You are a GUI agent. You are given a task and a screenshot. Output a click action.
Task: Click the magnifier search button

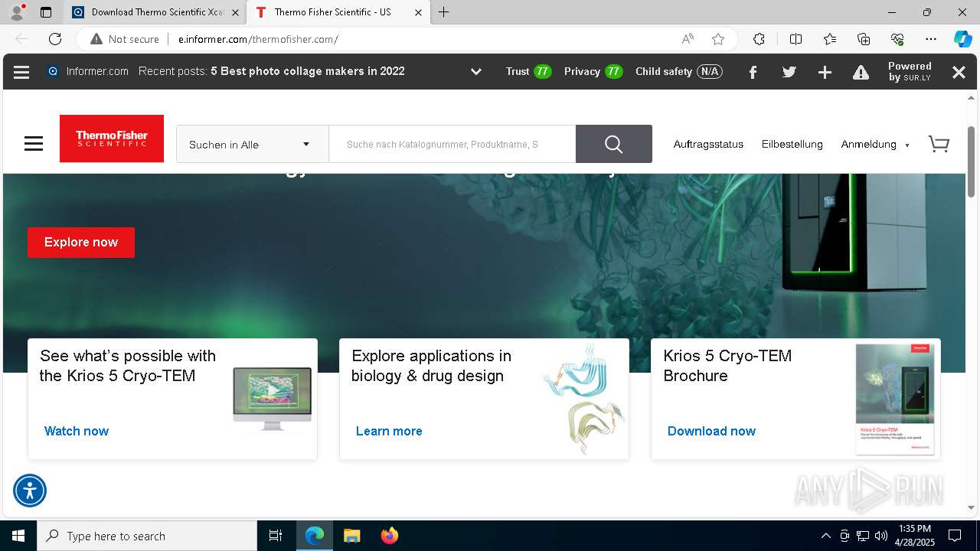614,144
